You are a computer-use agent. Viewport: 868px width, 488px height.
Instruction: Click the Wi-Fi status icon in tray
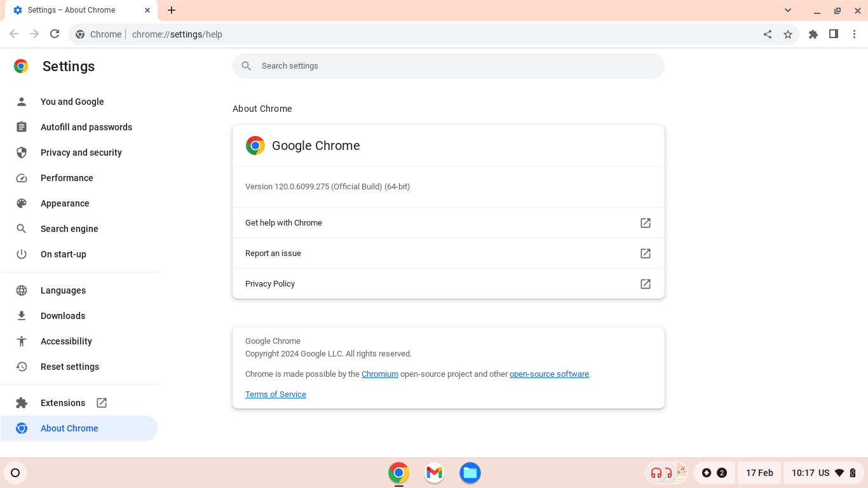coord(839,473)
